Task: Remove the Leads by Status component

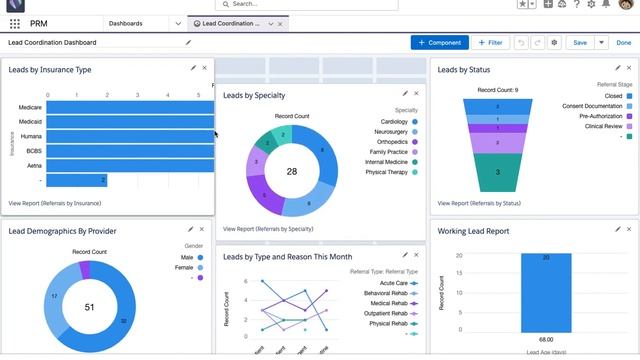Action: [x=629, y=68]
